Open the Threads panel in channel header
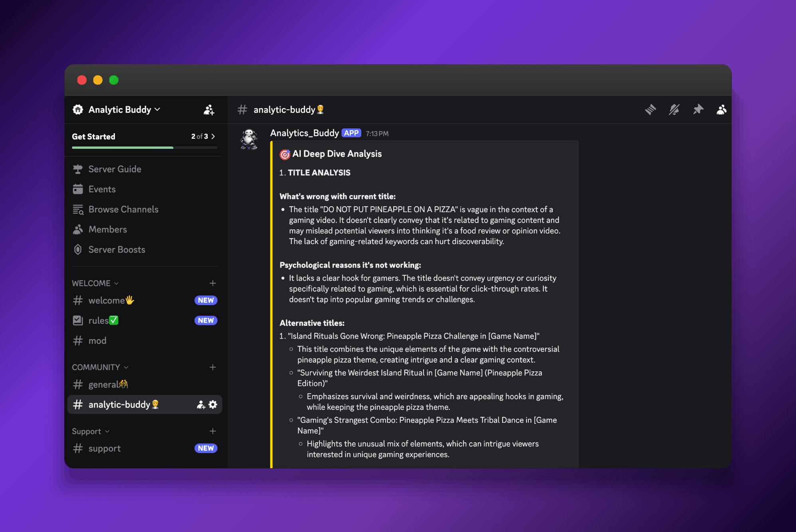The image size is (796, 532). click(x=650, y=110)
